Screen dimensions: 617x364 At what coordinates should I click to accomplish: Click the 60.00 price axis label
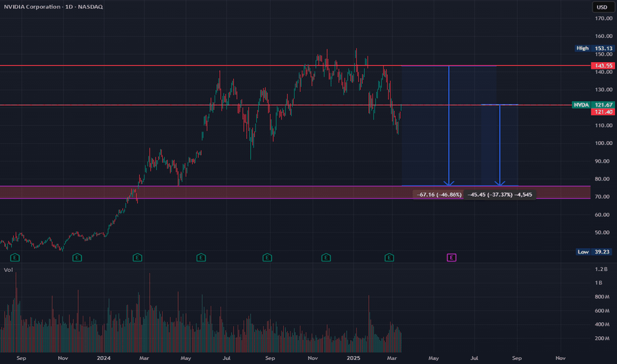(x=602, y=214)
